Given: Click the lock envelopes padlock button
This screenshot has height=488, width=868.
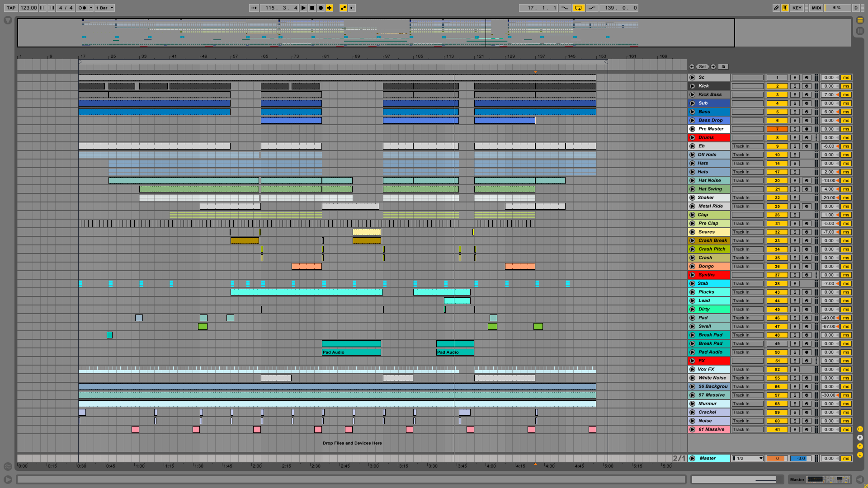Looking at the screenshot, I should pos(723,66).
